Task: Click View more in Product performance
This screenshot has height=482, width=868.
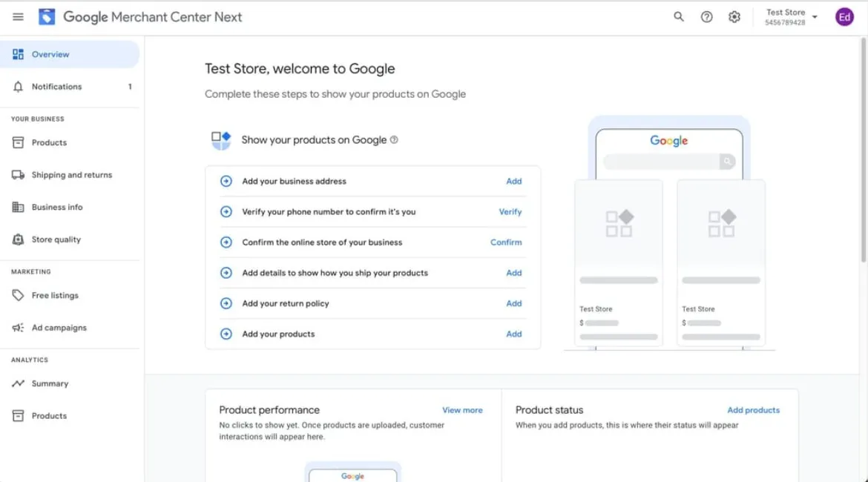Action: 462,409
